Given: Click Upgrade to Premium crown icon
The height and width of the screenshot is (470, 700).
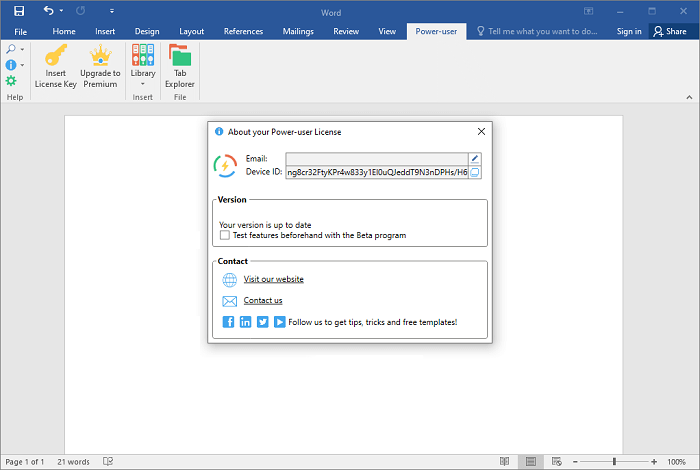Looking at the screenshot, I should point(100,66).
